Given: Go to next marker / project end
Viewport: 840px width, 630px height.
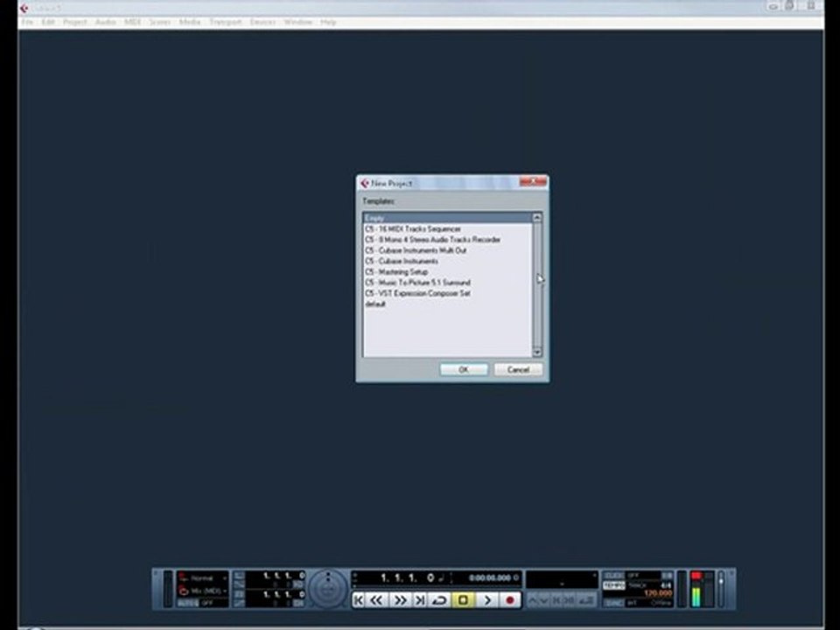Looking at the screenshot, I should [420, 600].
